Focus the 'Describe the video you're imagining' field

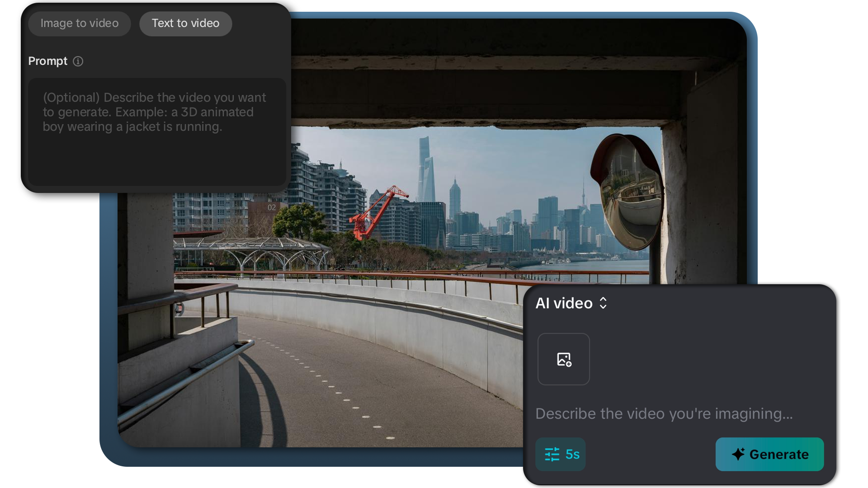pos(664,413)
